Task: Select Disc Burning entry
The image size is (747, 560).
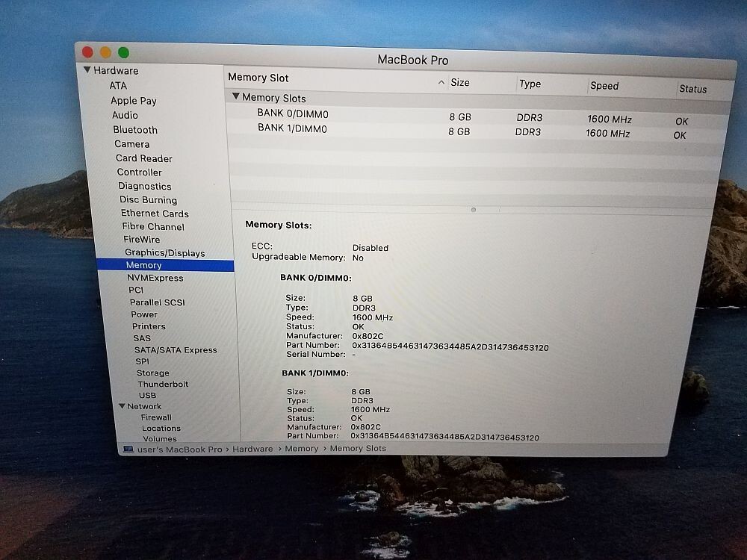Action: pyautogui.click(x=148, y=200)
